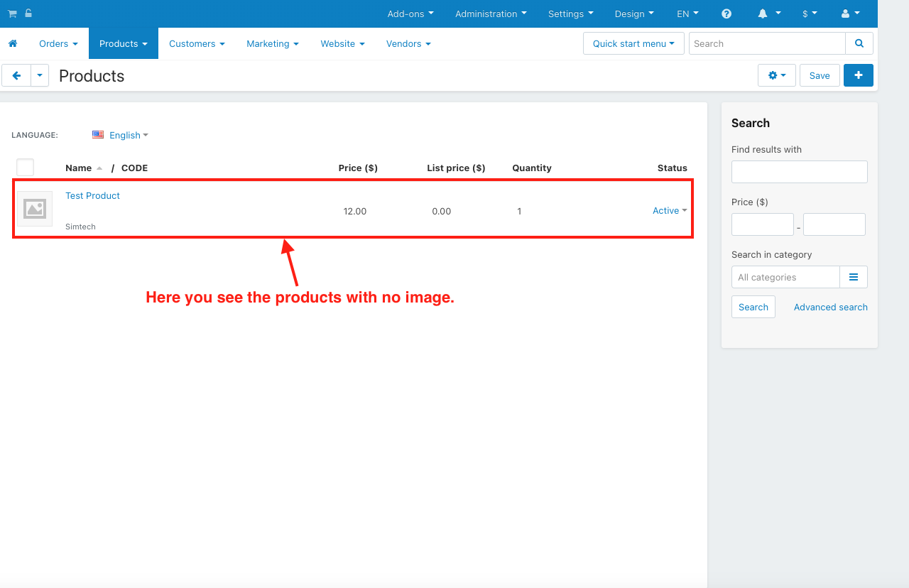Click the blue plus add product button
The image size is (909, 588).
click(859, 75)
